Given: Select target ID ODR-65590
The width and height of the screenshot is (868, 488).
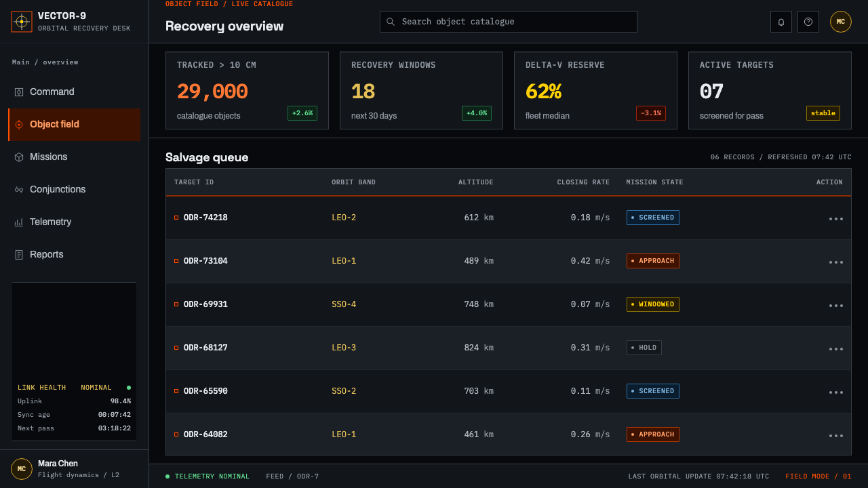Looking at the screenshot, I should 205,391.
